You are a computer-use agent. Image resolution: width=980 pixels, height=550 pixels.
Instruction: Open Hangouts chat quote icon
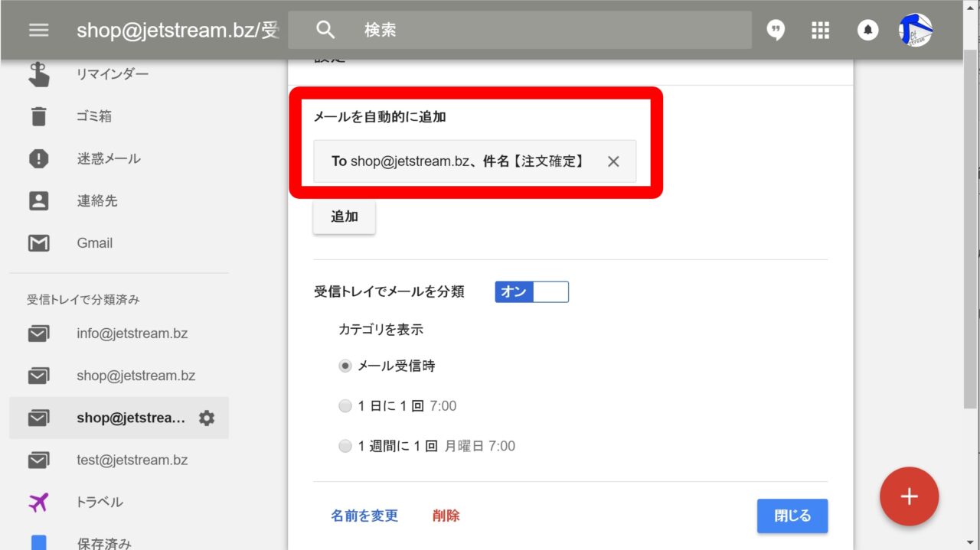pos(776,30)
